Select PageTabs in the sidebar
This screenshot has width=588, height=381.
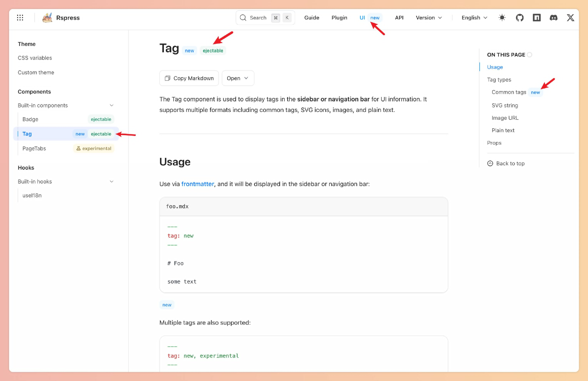34,148
